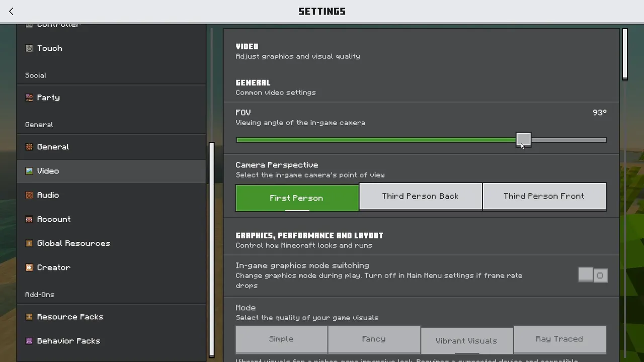This screenshot has height=362, width=644.
Task: Choose Vibrant Visuals graphics mode
Action: click(x=466, y=340)
